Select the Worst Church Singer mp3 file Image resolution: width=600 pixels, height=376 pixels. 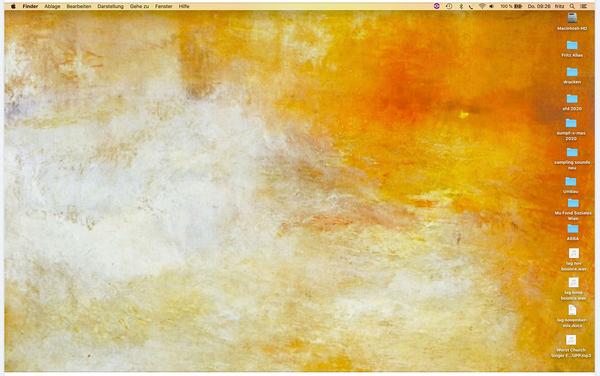(x=571, y=340)
